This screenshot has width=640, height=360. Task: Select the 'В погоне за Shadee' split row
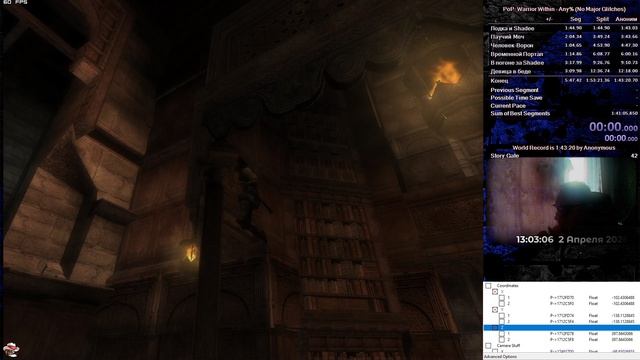pyautogui.click(x=564, y=63)
